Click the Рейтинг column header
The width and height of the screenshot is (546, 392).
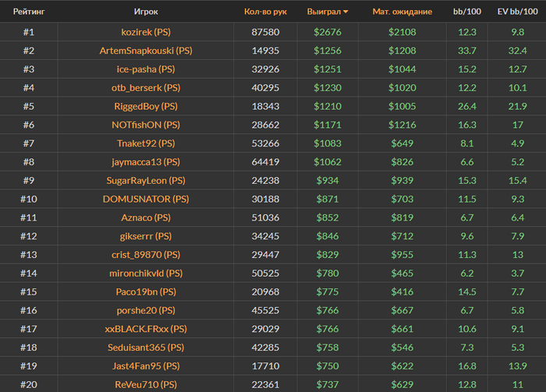click(28, 12)
